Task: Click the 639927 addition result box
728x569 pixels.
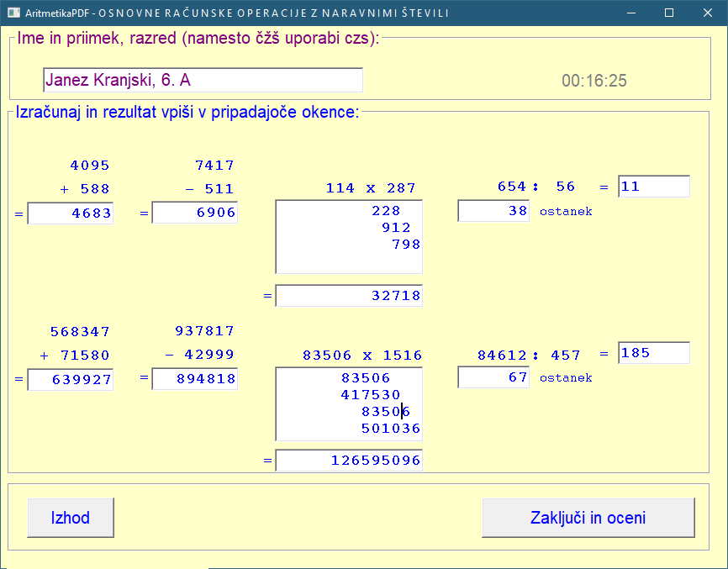Action: [x=71, y=380]
